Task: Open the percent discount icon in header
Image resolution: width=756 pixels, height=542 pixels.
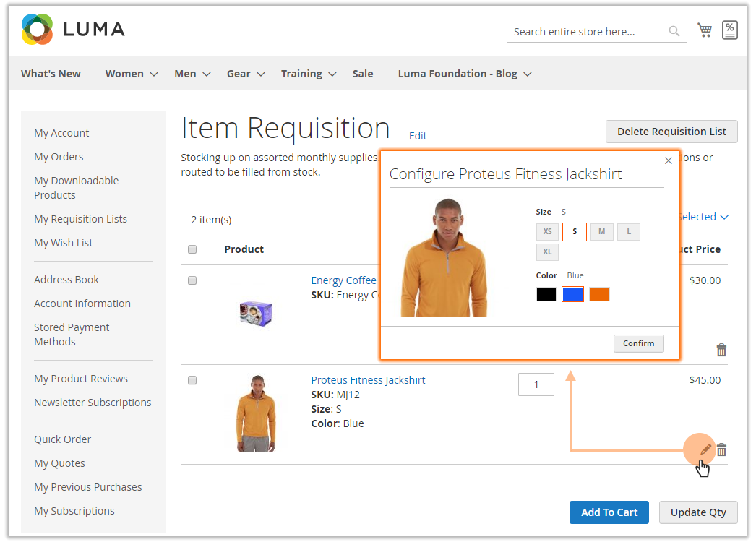Action: (729, 30)
